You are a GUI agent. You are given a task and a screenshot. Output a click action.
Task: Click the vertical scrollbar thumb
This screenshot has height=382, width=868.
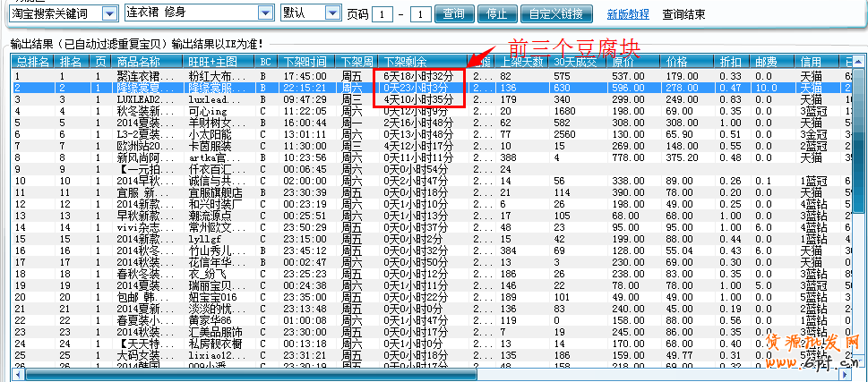pyautogui.click(x=858, y=140)
